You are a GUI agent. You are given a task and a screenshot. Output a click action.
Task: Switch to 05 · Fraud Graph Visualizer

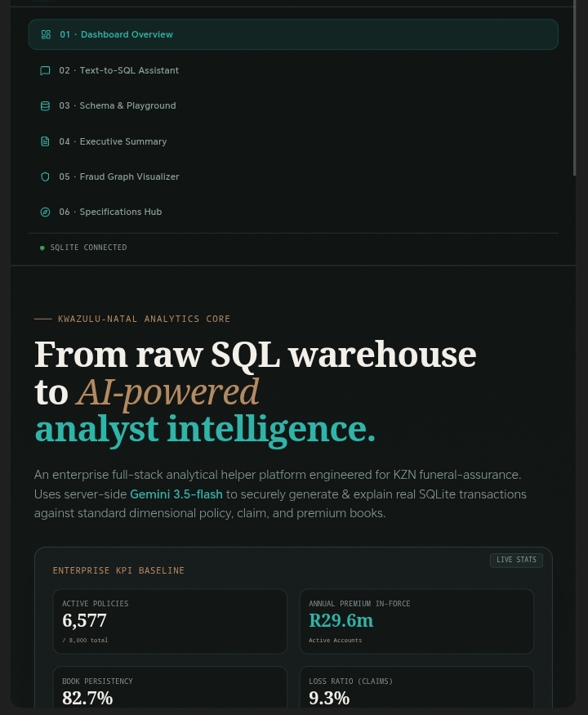pyautogui.click(x=293, y=177)
